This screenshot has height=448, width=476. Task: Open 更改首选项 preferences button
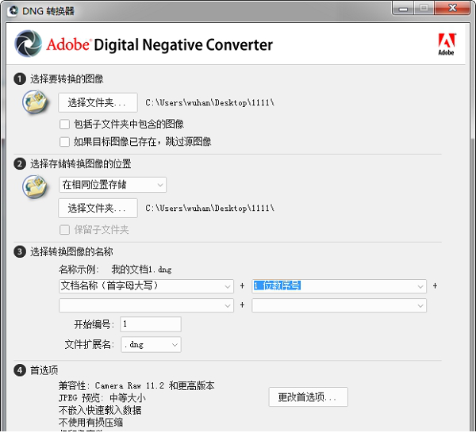(308, 396)
